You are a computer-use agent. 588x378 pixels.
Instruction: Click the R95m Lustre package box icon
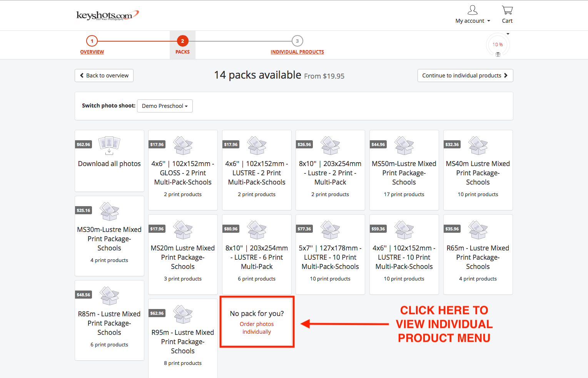183,314
